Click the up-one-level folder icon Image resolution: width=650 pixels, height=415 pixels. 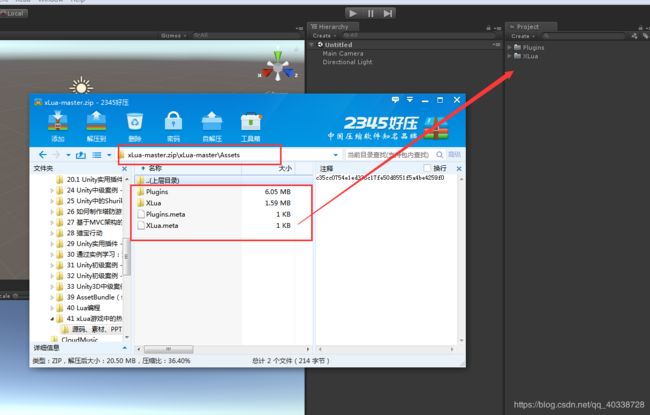pos(81,155)
